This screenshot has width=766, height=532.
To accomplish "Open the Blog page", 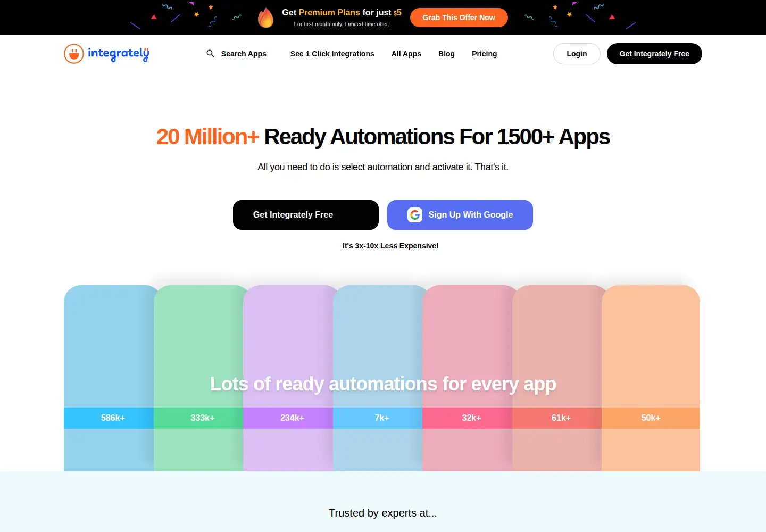I will [x=446, y=54].
